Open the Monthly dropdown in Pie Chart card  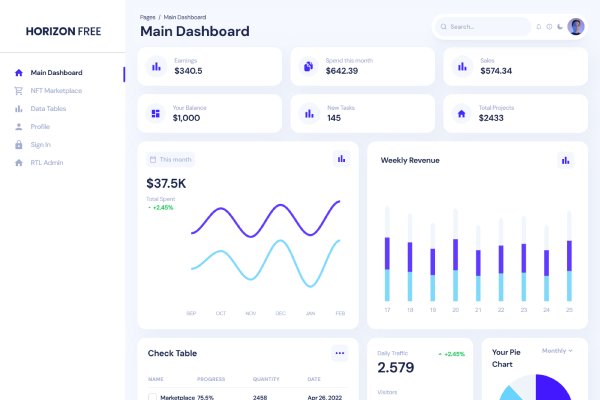point(557,351)
